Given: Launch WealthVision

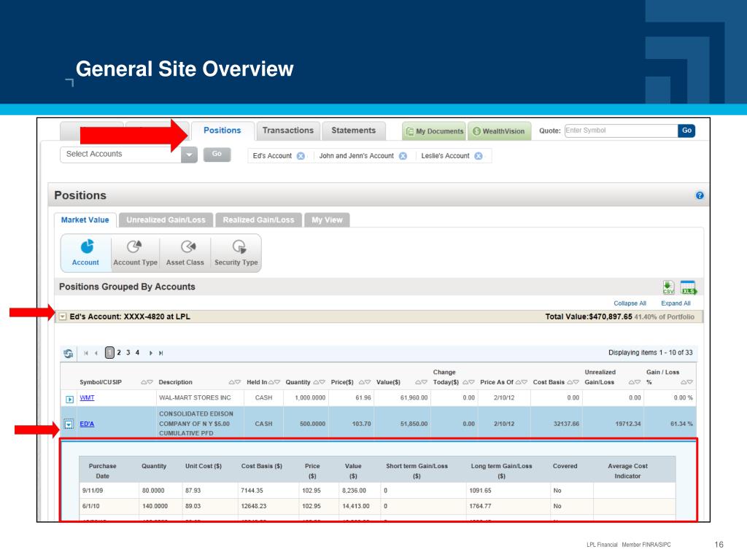Looking at the screenshot, I should click(499, 131).
